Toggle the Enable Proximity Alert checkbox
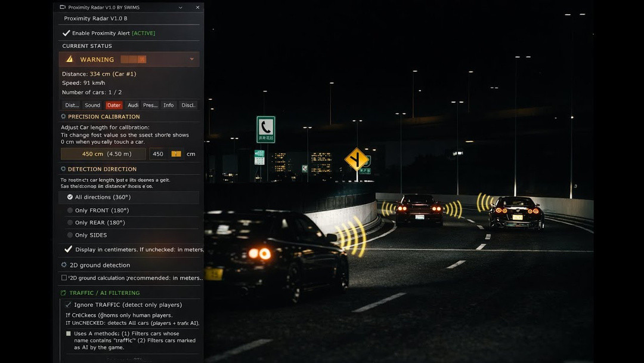 click(x=66, y=33)
